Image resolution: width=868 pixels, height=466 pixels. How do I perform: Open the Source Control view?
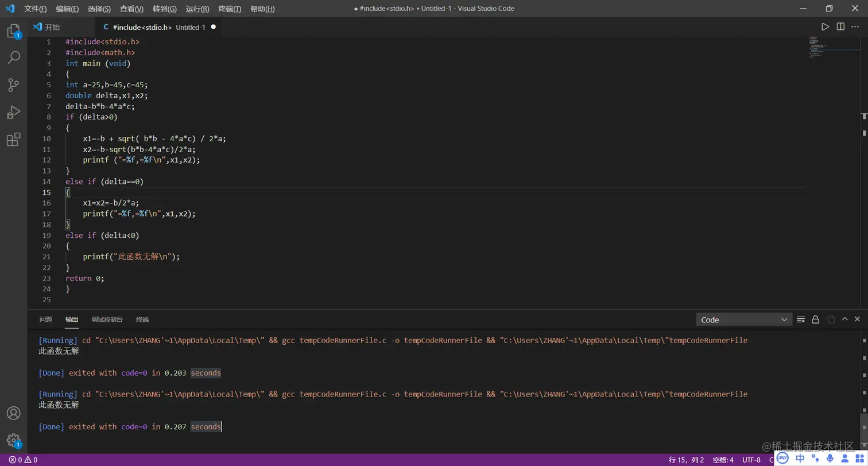[x=13, y=85]
